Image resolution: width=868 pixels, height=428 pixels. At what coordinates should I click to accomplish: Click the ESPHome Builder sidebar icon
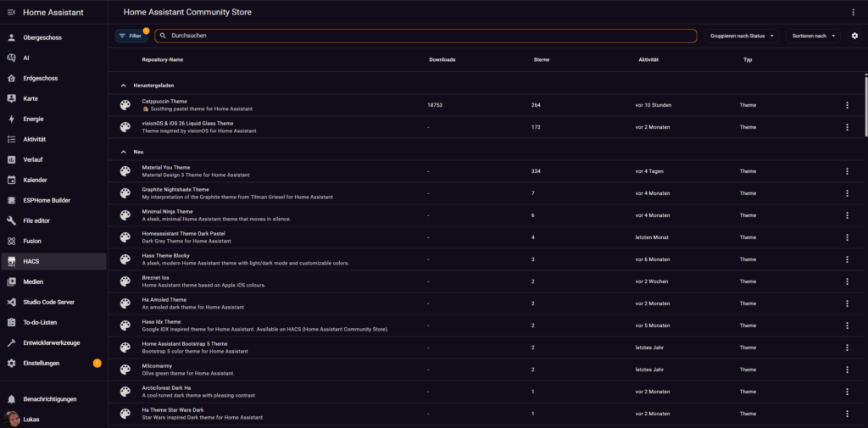(x=12, y=200)
